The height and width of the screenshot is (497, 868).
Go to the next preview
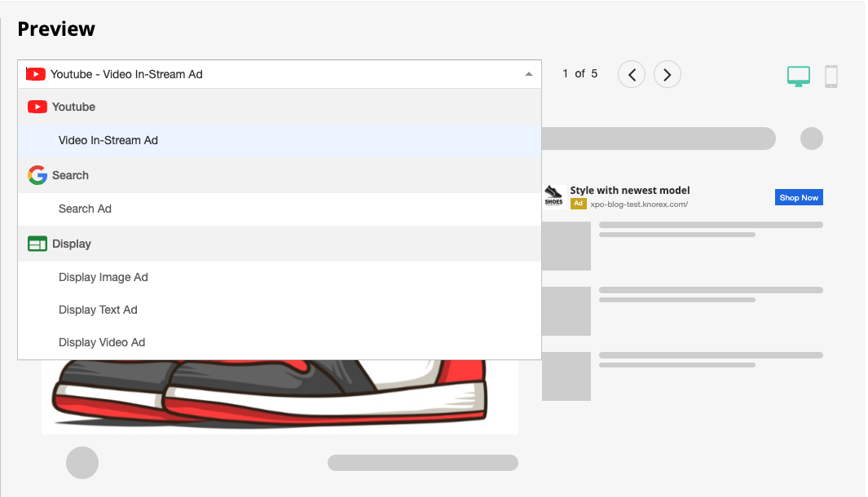[667, 75]
